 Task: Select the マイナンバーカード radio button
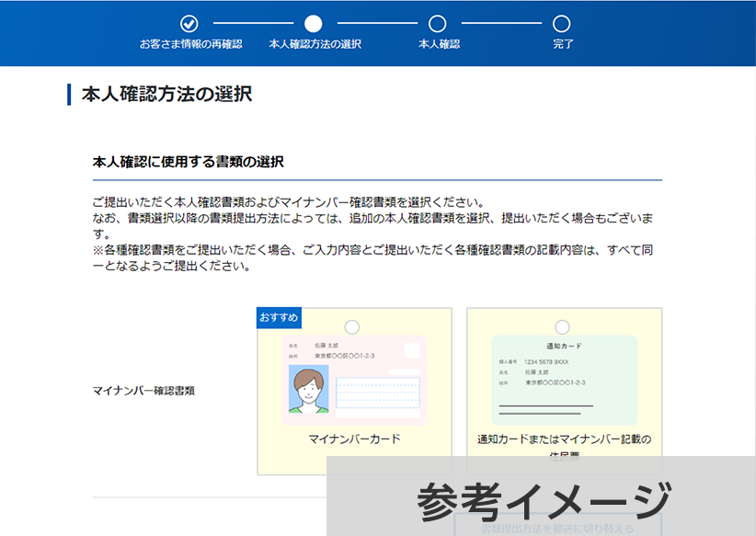(x=351, y=327)
